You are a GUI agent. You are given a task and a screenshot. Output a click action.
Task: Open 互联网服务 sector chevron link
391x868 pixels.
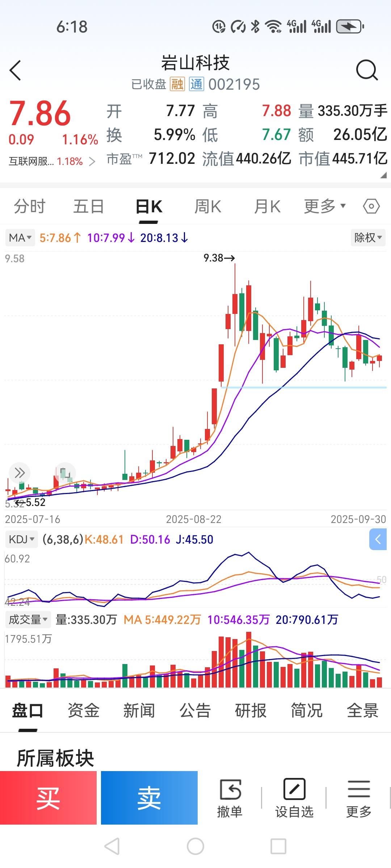[92, 161]
